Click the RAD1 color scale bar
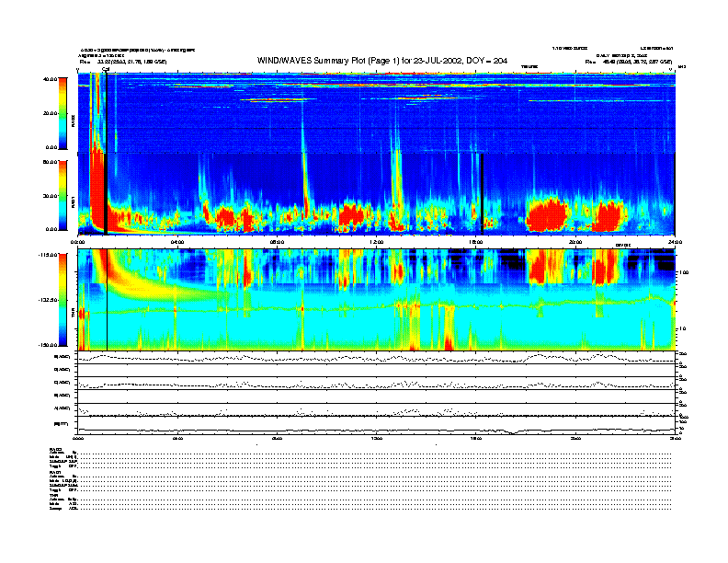This screenshot has height=563, width=728. point(63,194)
